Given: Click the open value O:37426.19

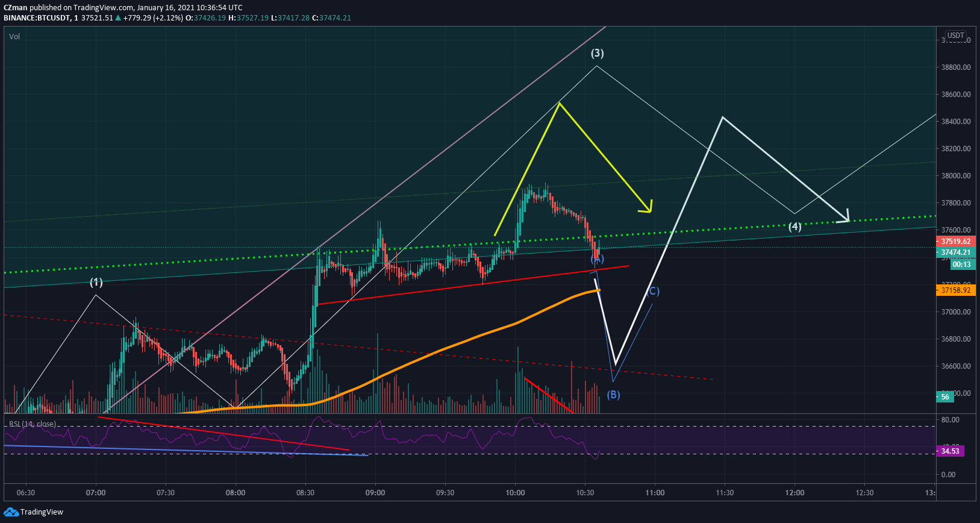Looking at the screenshot, I should click(x=205, y=18).
